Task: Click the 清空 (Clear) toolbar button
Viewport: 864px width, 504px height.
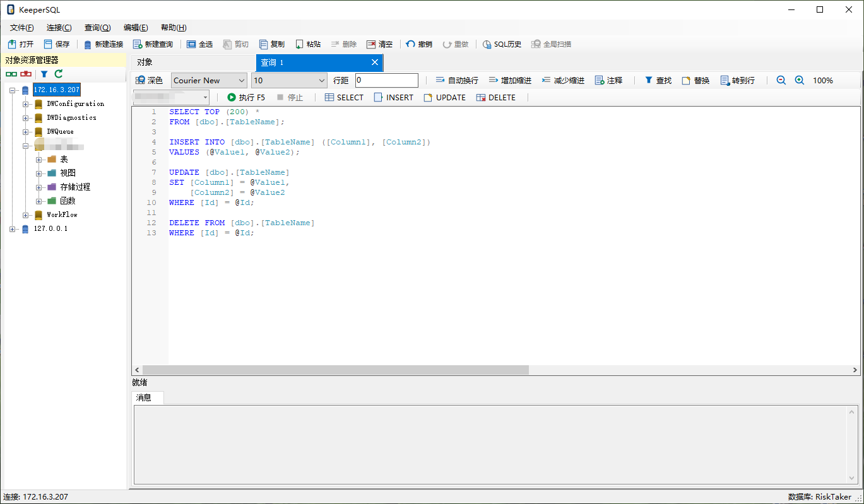Action: pos(380,44)
